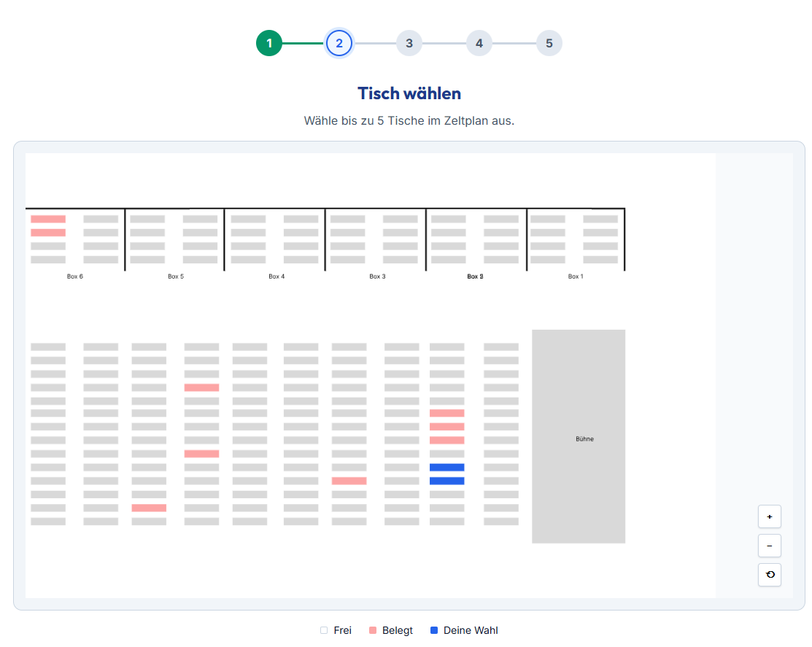This screenshot has height=647, width=812.
Task: Select step 5 in the progress indicator
Action: (x=549, y=44)
